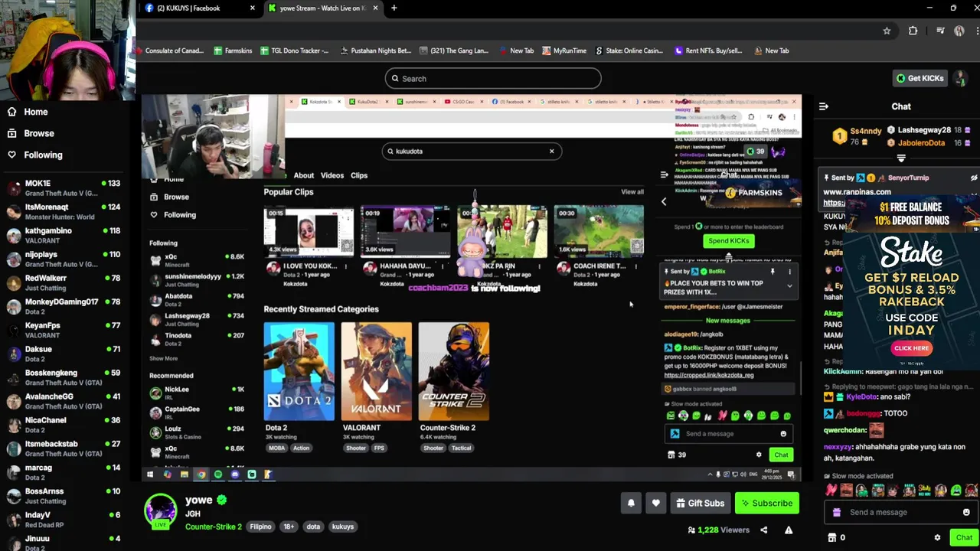Viewport: 980px width, 551px height.
Task: Expand the gifter leaderboard chevron
Action: 901,158
